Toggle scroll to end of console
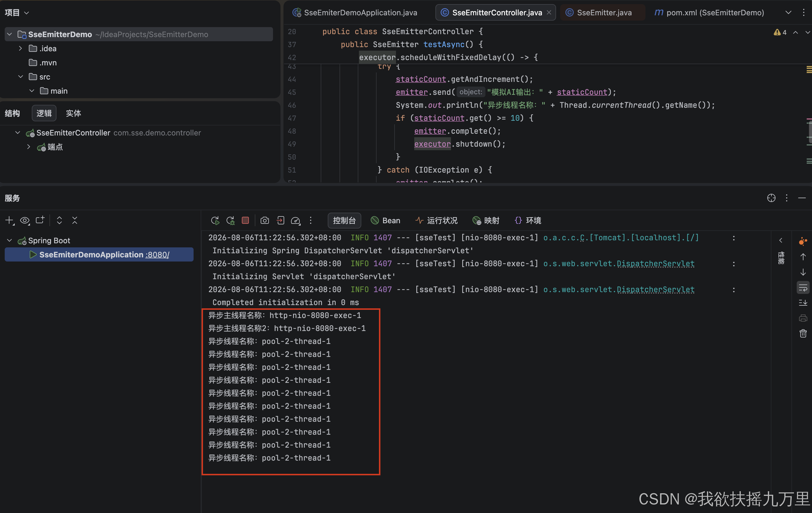812x513 pixels. [x=803, y=303]
